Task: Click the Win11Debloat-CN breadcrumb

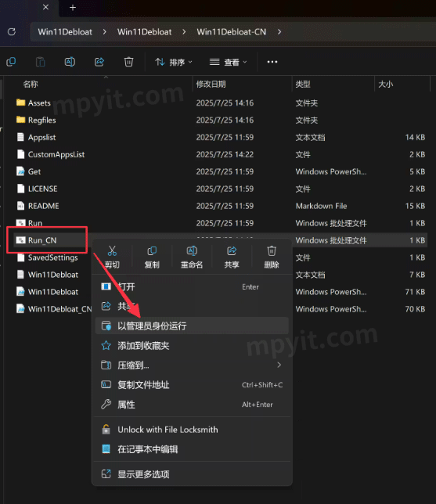Action: [232, 32]
